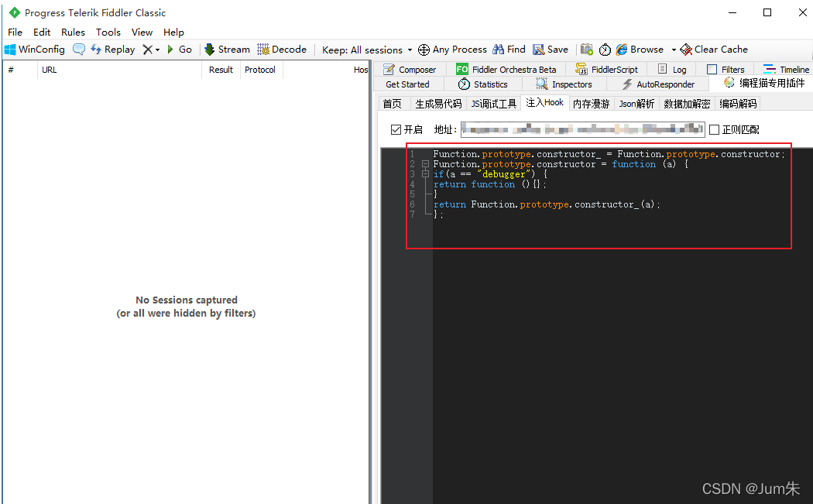The width and height of the screenshot is (813, 504).
Task: Open Find with the binoculars icon
Action: coord(499,50)
